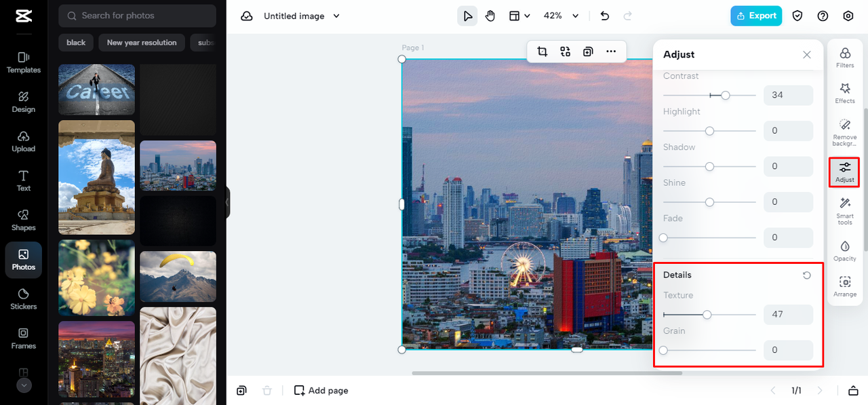The height and width of the screenshot is (405, 868).
Task: Open the more options ellipsis in floating toolbar
Action: (x=611, y=51)
